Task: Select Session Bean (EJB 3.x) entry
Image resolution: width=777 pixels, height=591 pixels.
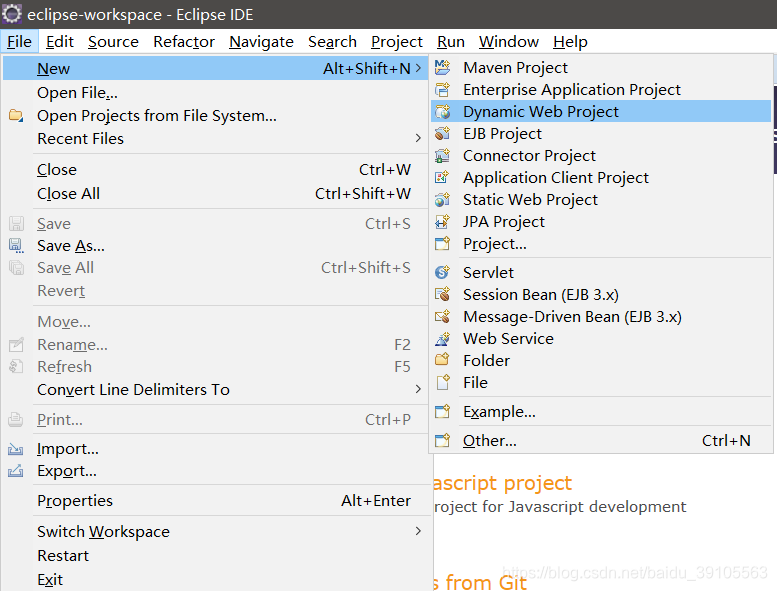Action: 601,294
